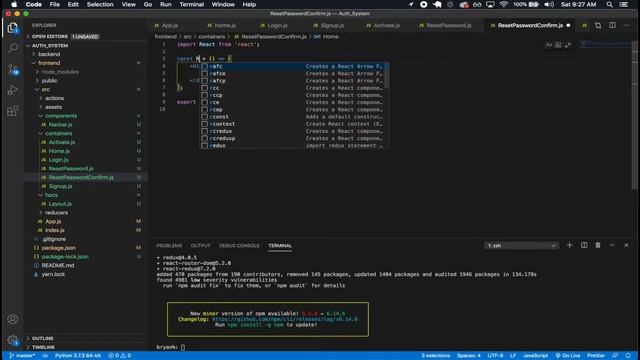Click the master branch status item
640x360 pixels.
pos(22,356)
